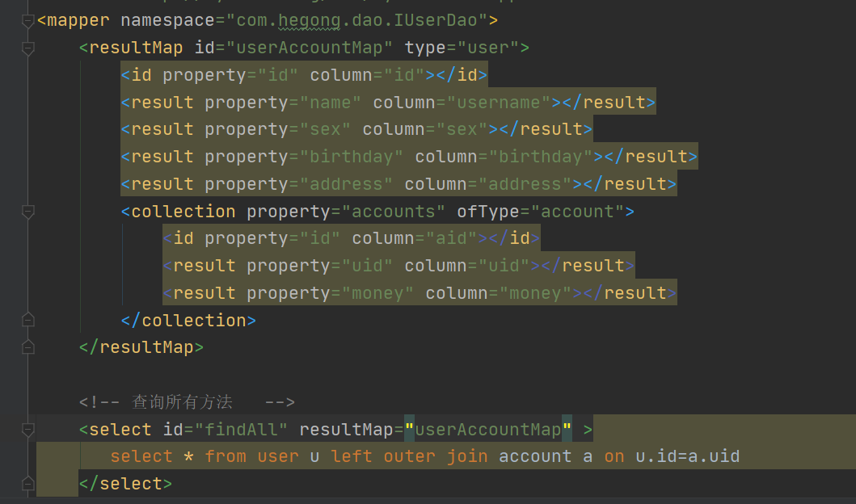Click the select id value "findAll"
Viewport: 856px width, 504px height.
(242, 430)
